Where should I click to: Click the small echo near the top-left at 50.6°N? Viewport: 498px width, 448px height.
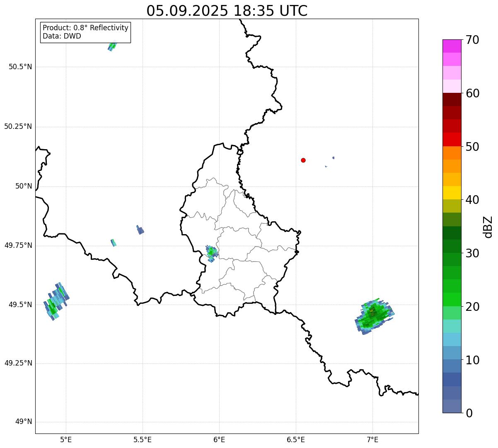[112, 46]
